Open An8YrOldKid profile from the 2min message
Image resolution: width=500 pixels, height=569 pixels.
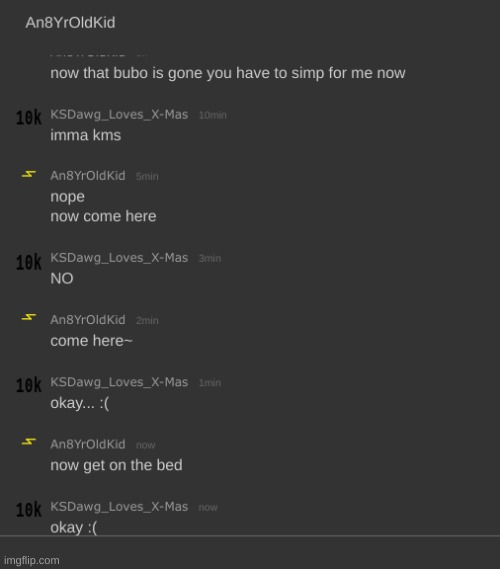click(x=88, y=320)
